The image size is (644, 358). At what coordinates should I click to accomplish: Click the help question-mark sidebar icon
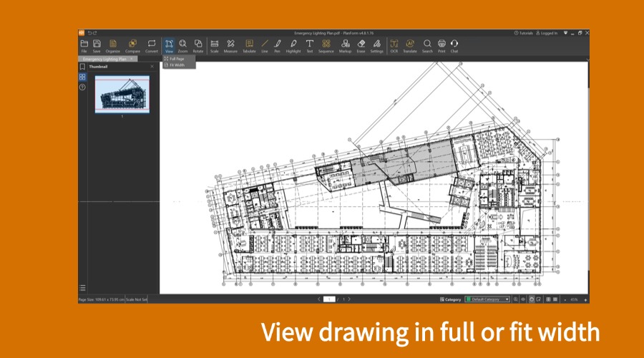(x=82, y=87)
